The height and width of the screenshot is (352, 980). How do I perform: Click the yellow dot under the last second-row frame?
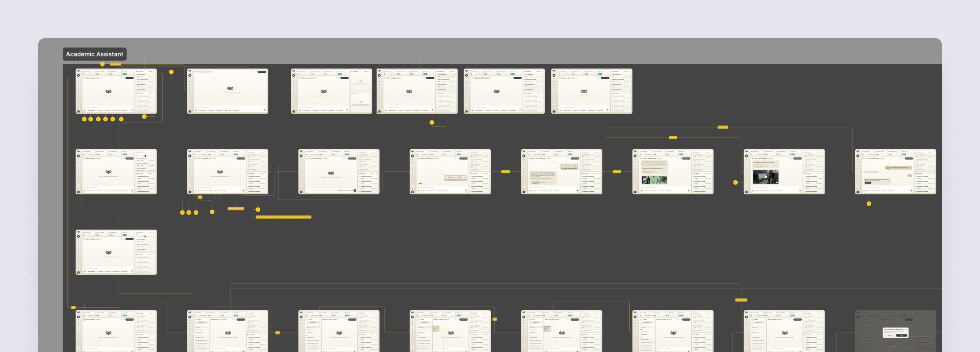pos(869,204)
